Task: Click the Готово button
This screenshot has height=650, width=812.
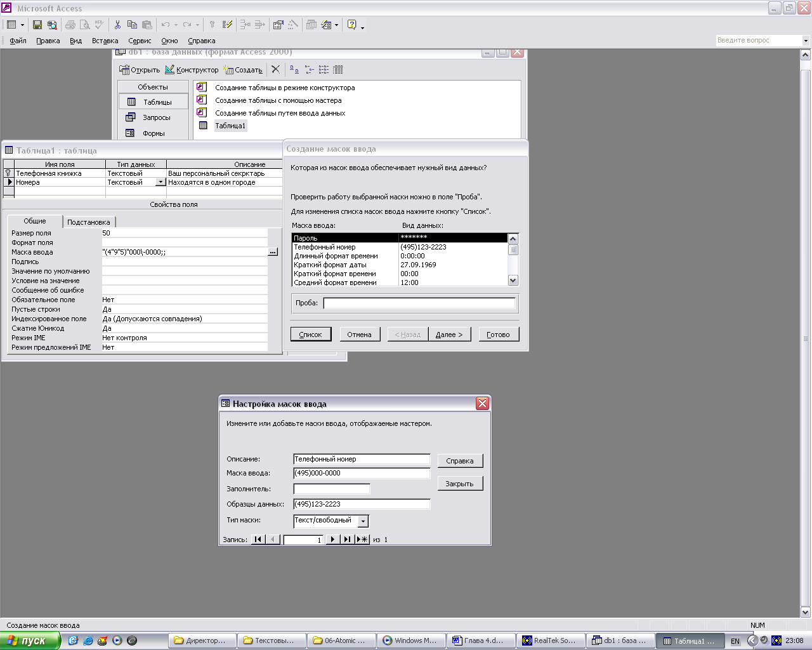Action: [498, 335]
